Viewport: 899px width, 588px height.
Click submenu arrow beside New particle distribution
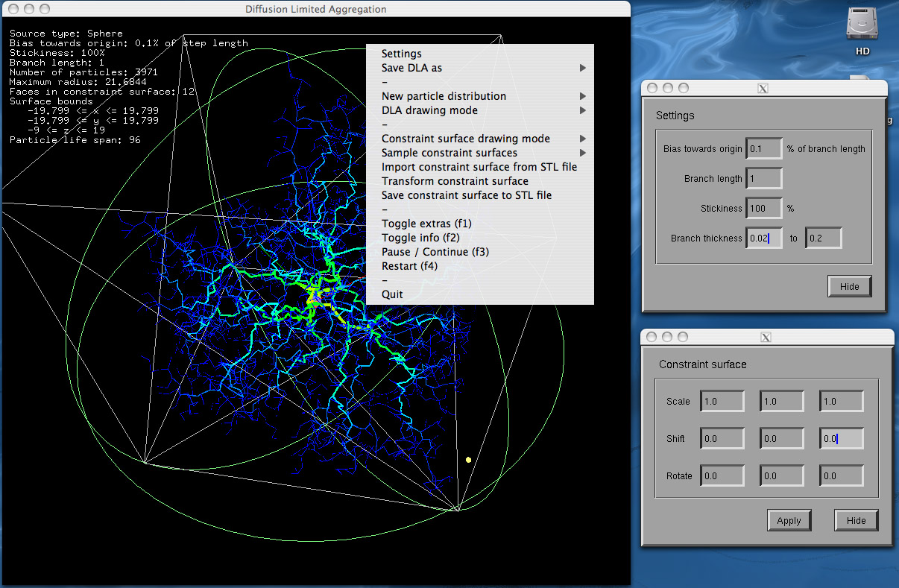click(583, 96)
